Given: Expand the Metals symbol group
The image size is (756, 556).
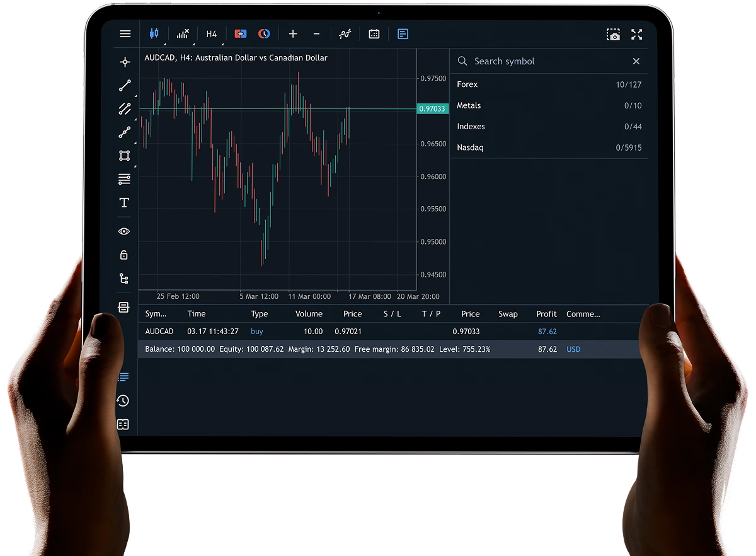Looking at the screenshot, I should pyautogui.click(x=549, y=105).
